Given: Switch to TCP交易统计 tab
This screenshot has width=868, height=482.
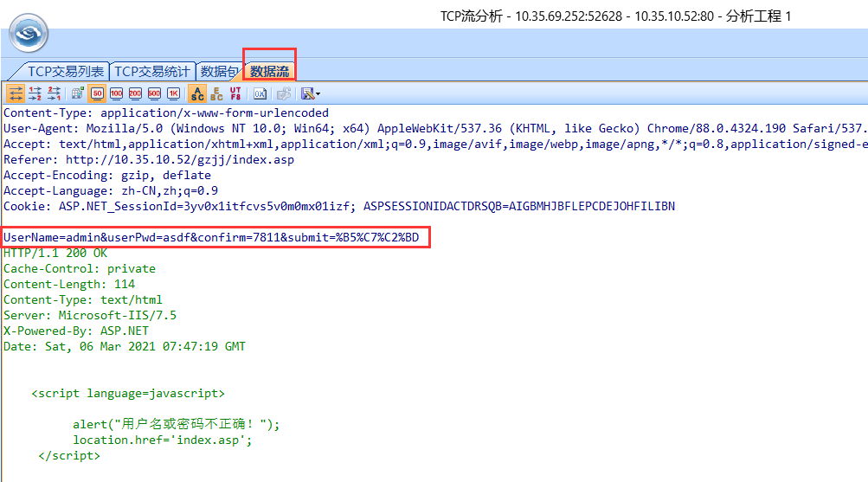Looking at the screenshot, I should (152, 71).
